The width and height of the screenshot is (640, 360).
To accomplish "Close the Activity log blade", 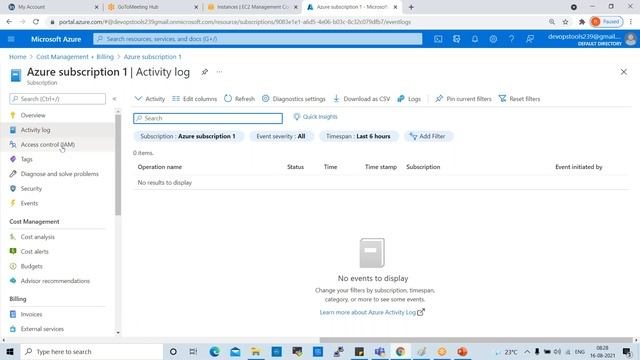I will [x=624, y=72].
